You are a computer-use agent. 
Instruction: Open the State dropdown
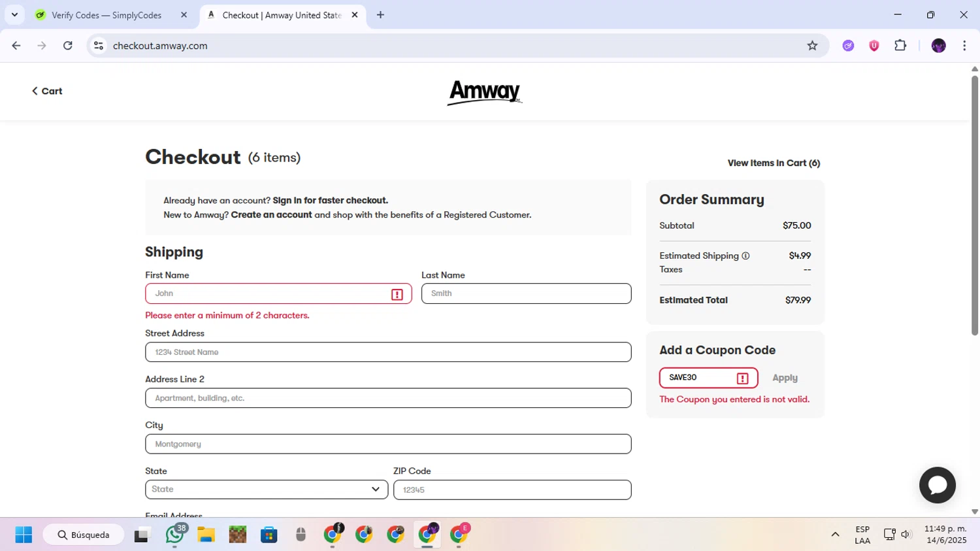pos(267,490)
